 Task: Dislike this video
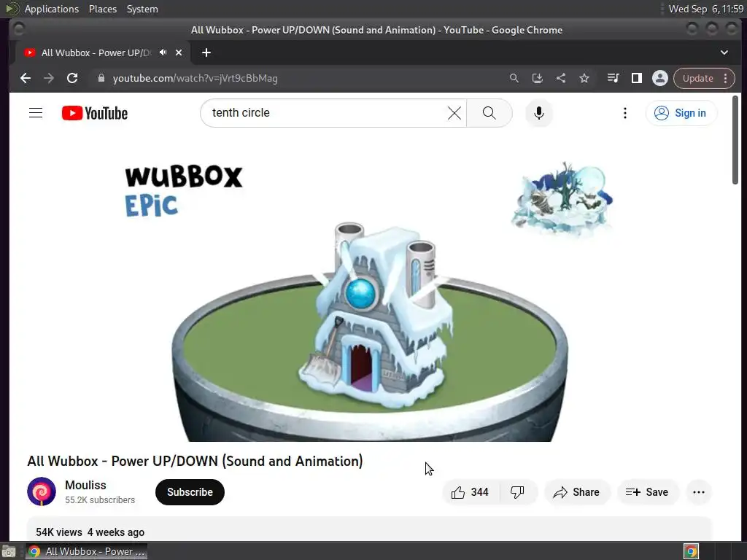pyautogui.click(x=517, y=492)
